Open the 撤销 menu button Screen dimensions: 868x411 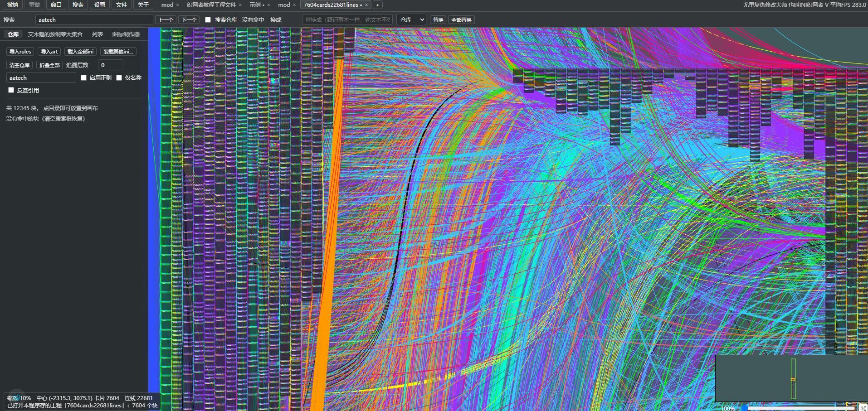click(x=12, y=5)
